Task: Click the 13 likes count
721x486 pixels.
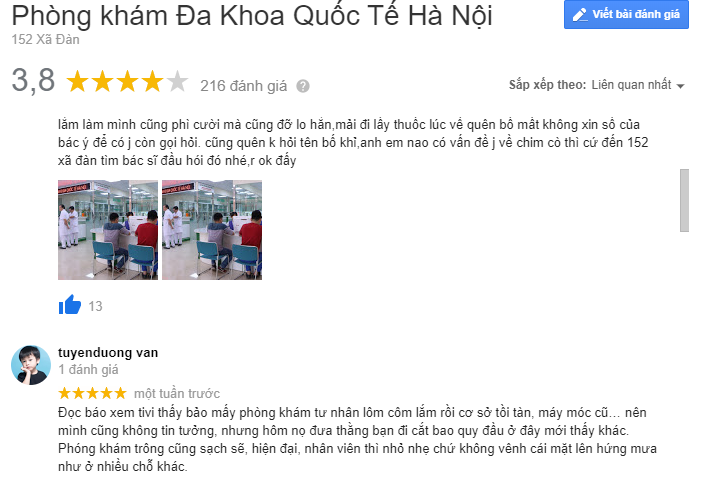Action: (x=95, y=306)
